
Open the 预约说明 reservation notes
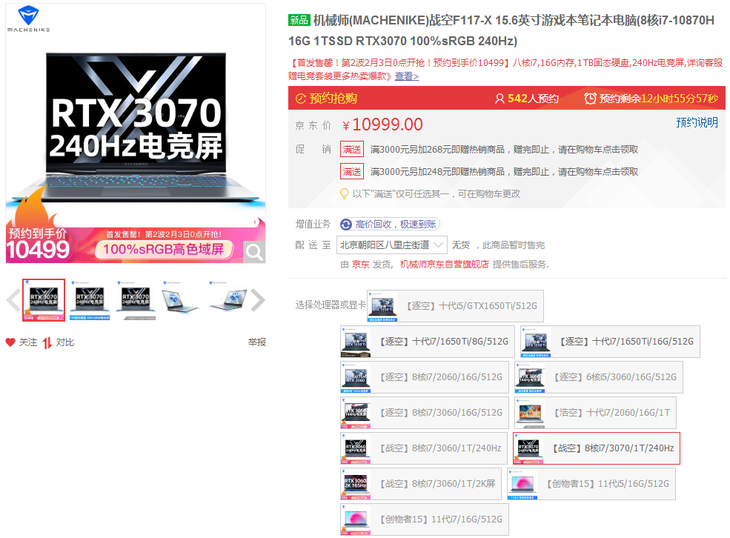click(696, 123)
